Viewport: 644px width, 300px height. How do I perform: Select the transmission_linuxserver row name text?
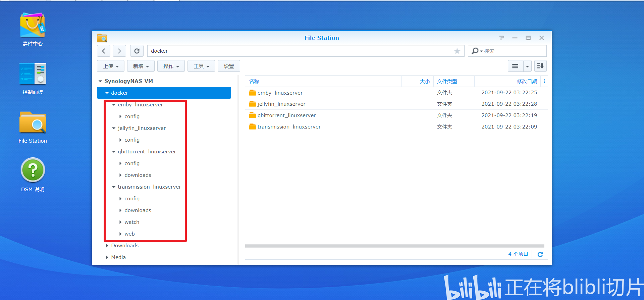pos(289,127)
